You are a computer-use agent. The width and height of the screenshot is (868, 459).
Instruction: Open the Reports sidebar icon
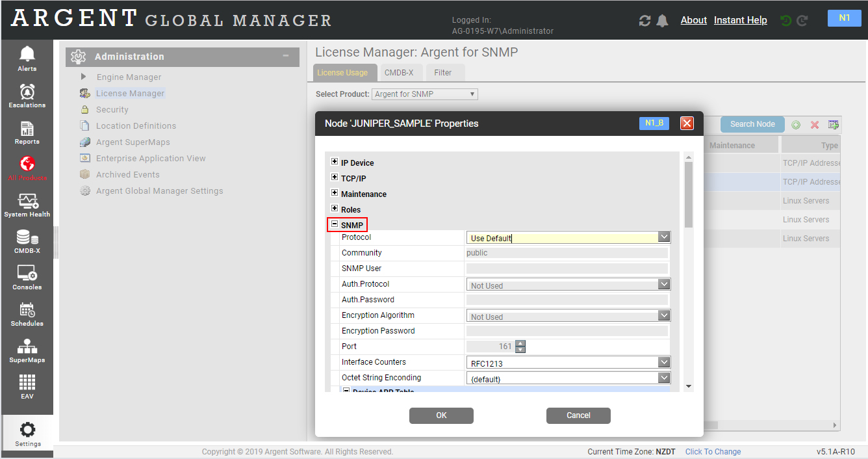point(27,131)
